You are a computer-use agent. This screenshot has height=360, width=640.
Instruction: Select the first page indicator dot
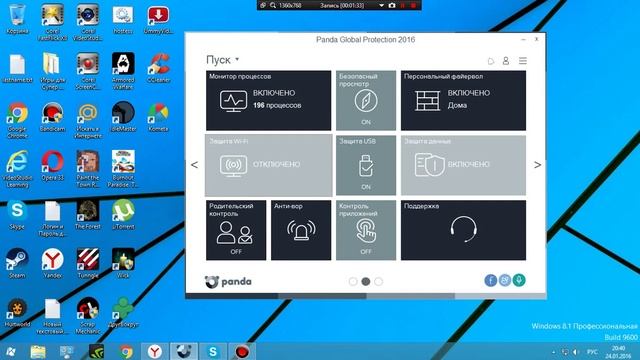point(353,281)
